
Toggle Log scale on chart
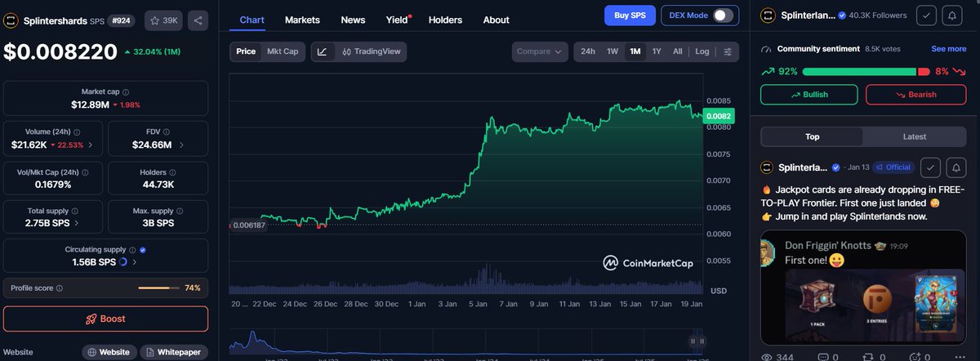[x=702, y=51]
